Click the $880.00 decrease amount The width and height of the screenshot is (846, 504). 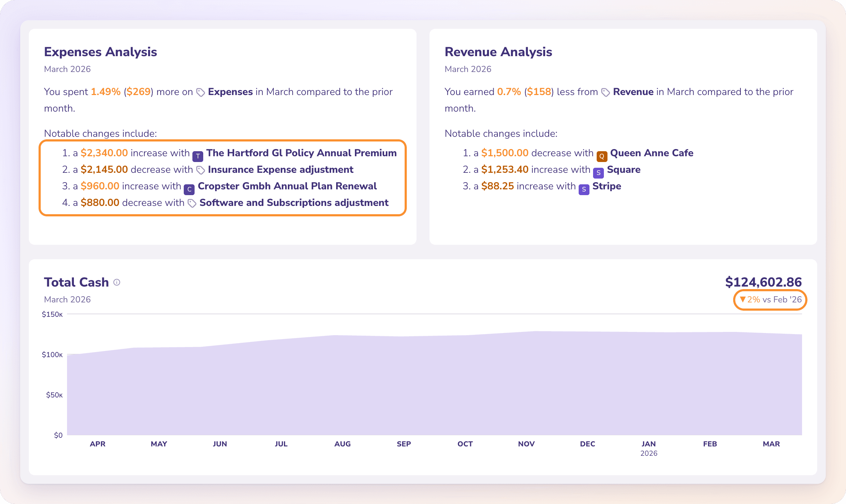(x=100, y=203)
